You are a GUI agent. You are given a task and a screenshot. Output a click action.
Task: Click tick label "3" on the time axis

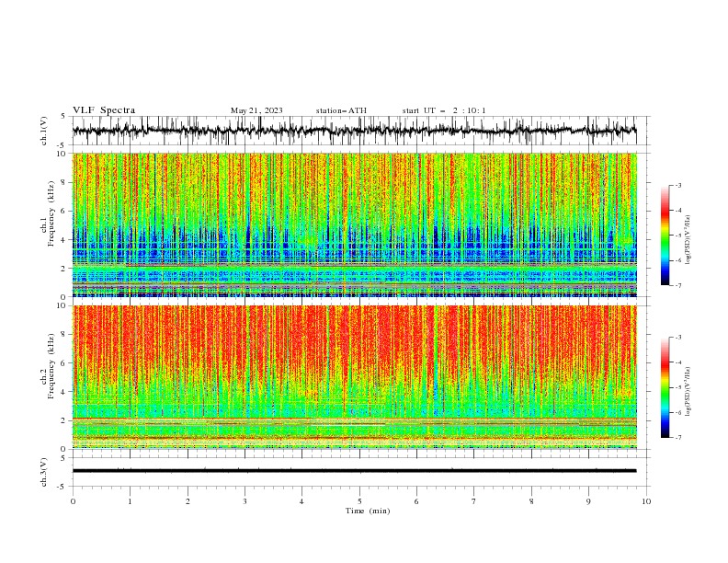[x=245, y=501]
